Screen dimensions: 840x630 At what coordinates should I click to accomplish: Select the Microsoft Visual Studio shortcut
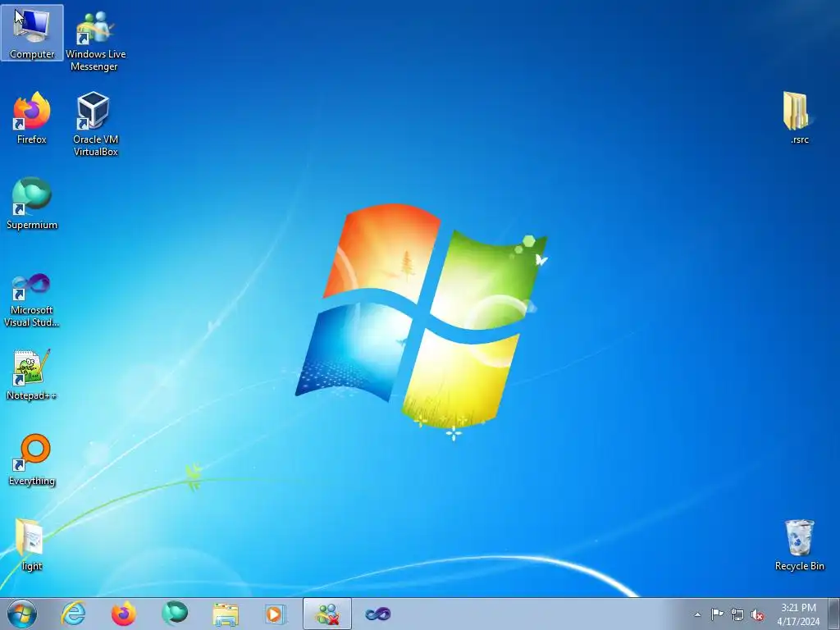click(32, 300)
